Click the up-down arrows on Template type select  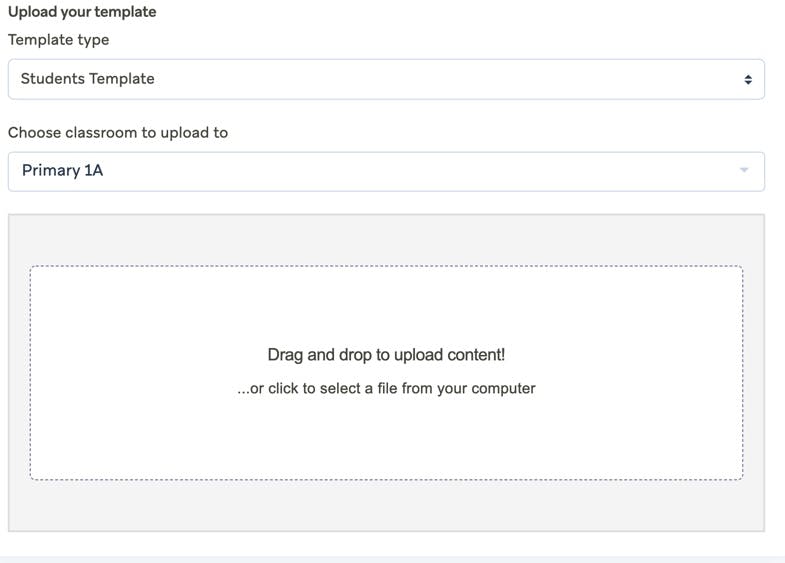pos(747,79)
